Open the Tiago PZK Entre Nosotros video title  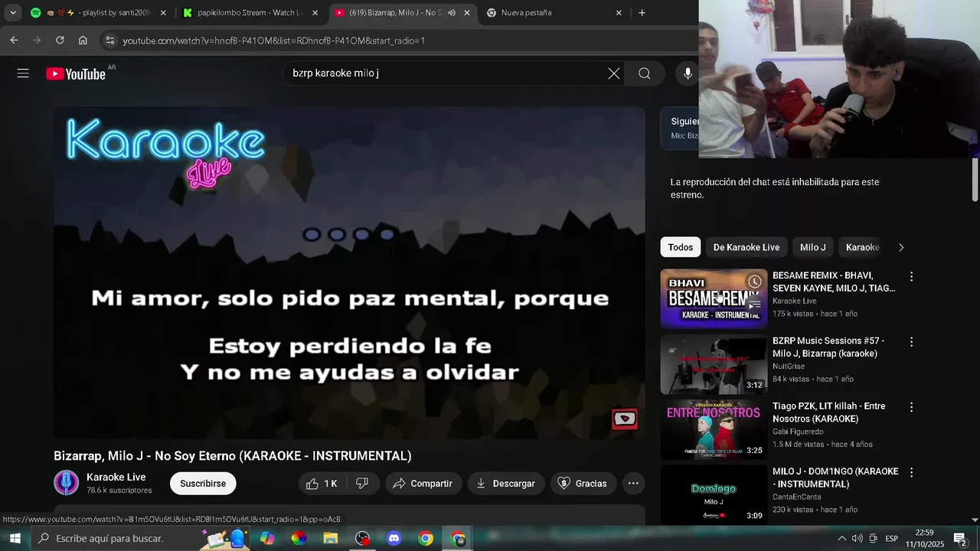point(829,412)
